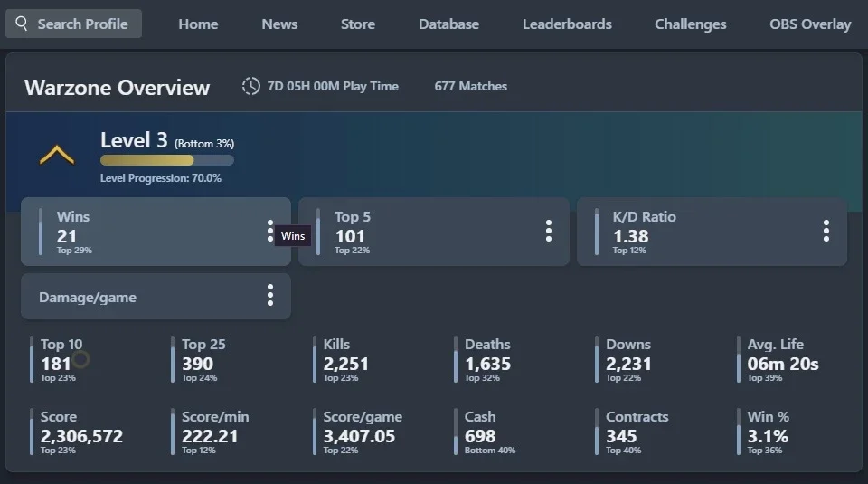Click the Bottom 3% level label

coord(204,144)
